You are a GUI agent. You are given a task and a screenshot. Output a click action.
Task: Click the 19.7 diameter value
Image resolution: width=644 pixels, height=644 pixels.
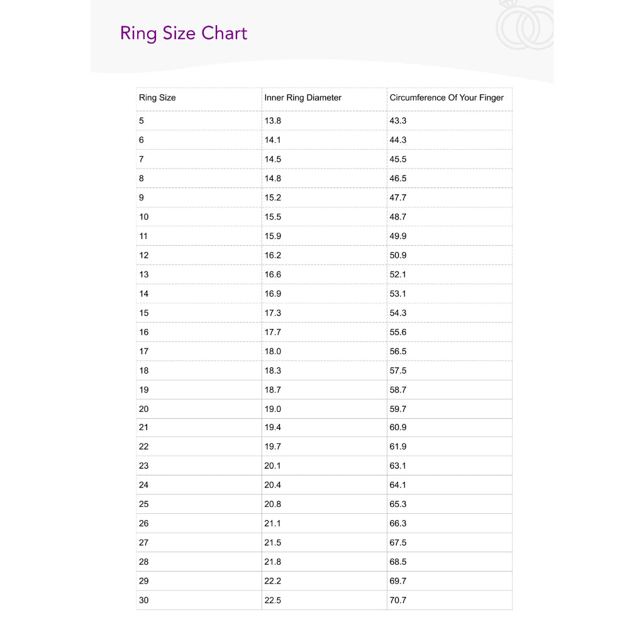(x=273, y=447)
